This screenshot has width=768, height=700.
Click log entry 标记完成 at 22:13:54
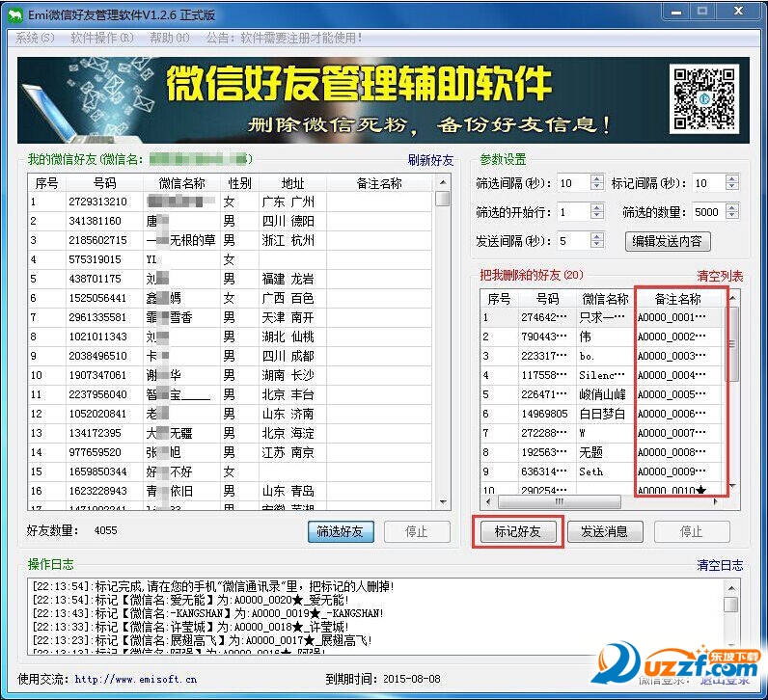(213, 586)
